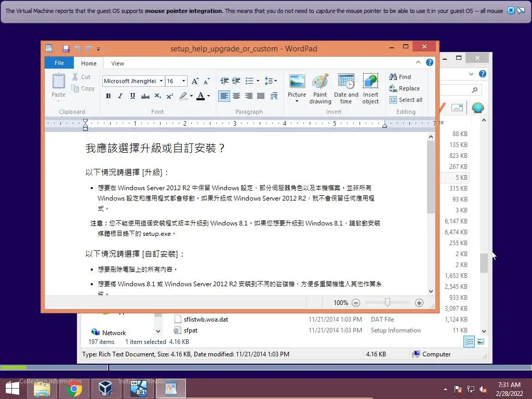Click the zoom slider thumb
Screen dimensions: 532x399
388,302
